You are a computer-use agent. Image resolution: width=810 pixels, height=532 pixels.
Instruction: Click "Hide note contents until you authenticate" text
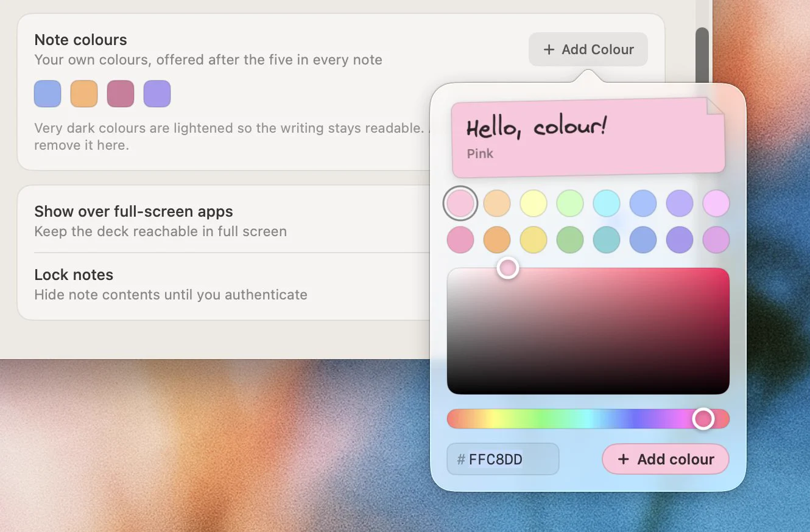point(171,295)
